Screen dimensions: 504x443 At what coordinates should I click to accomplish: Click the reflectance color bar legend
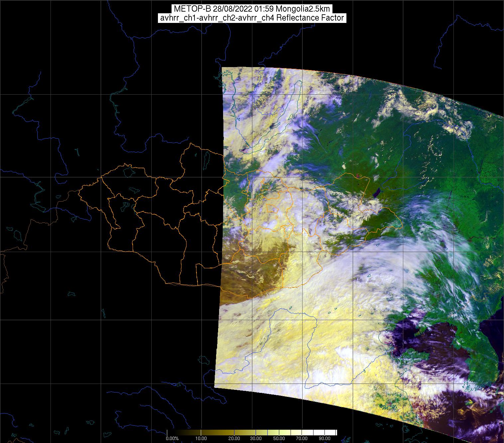coord(252,432)
